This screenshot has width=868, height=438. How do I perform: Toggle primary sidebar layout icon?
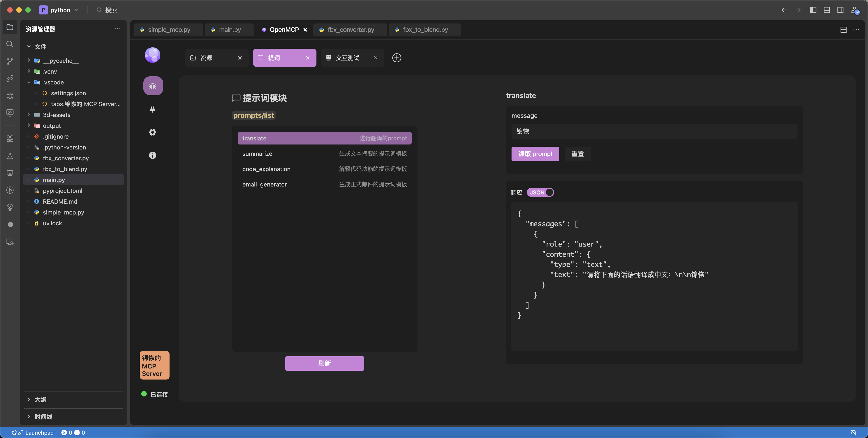[813, 10]
